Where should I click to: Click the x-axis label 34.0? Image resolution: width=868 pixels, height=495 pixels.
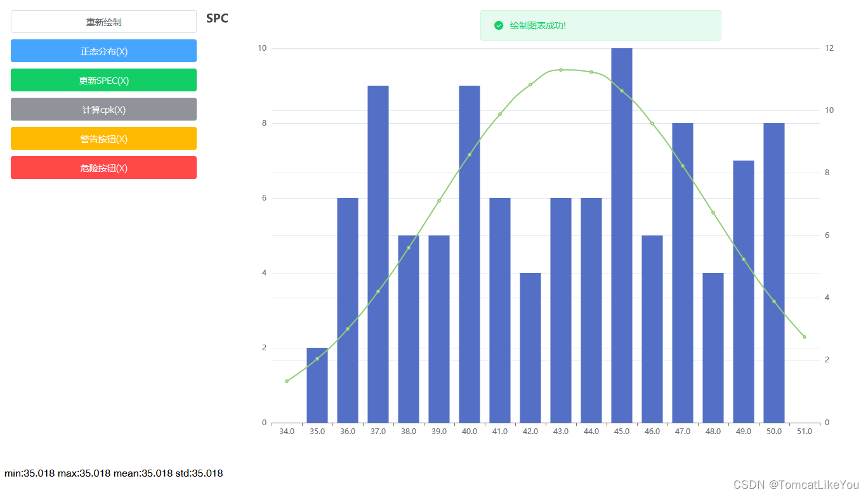(287, 432)
